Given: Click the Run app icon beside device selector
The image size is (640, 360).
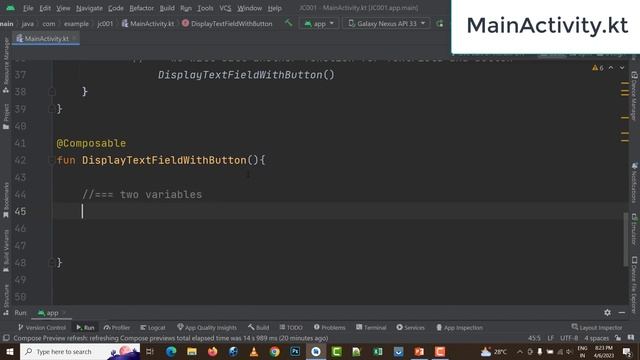Looking at the screenshot, I should [440, 24].
